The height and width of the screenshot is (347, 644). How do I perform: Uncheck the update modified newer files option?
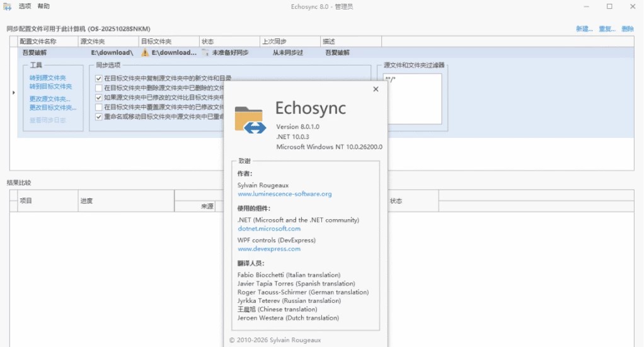coord(99,98)
